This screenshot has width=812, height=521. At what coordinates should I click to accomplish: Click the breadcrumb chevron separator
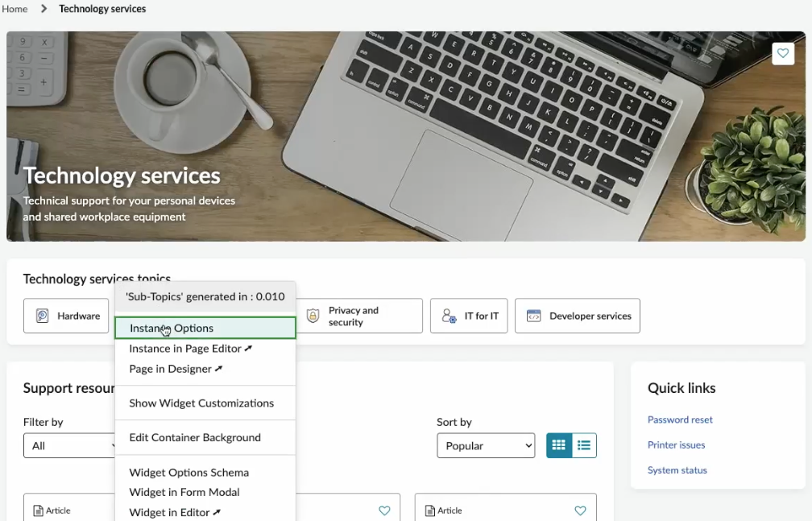(44, 9)
